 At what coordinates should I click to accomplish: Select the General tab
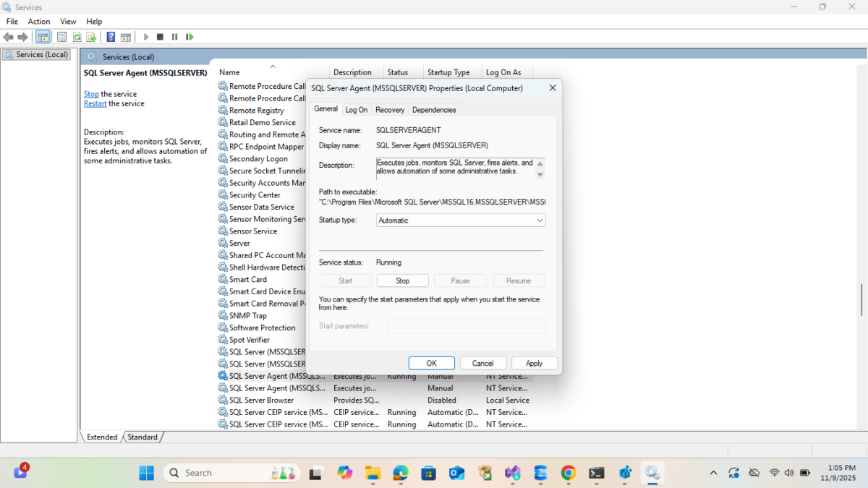pos(325,109)
